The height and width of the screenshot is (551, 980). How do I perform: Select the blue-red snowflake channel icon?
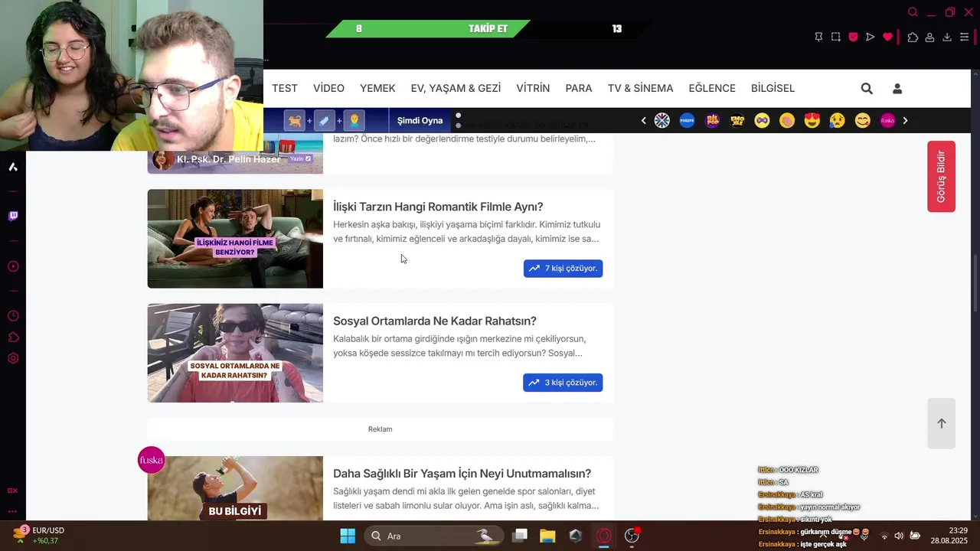pos(662,120)
